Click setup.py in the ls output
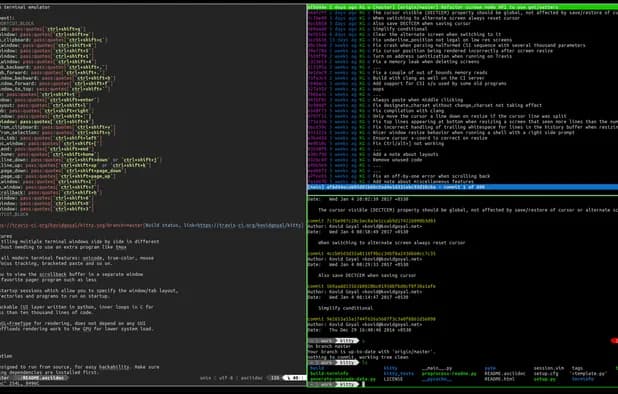 tap(544, 379)
